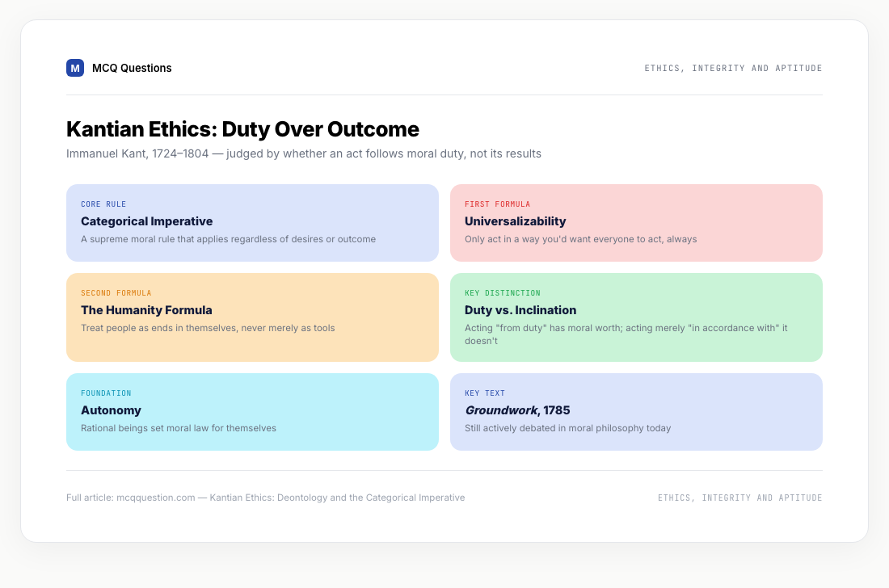Open the Groundwork, 1785 card
889x588 pixels.
(x=636, y=412)
